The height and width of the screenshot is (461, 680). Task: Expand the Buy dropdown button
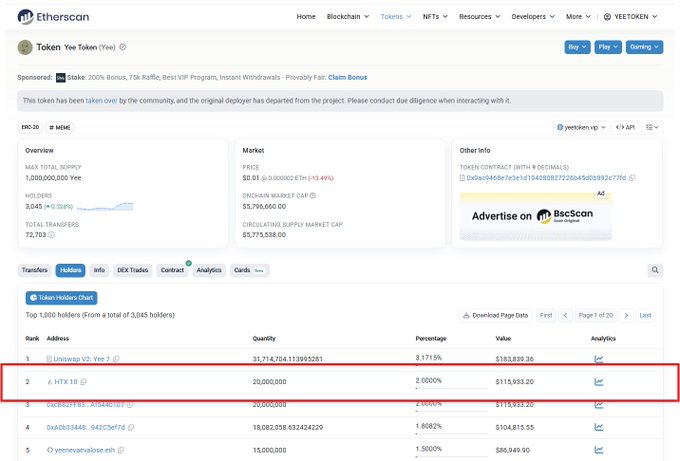(x=578, y=47)
